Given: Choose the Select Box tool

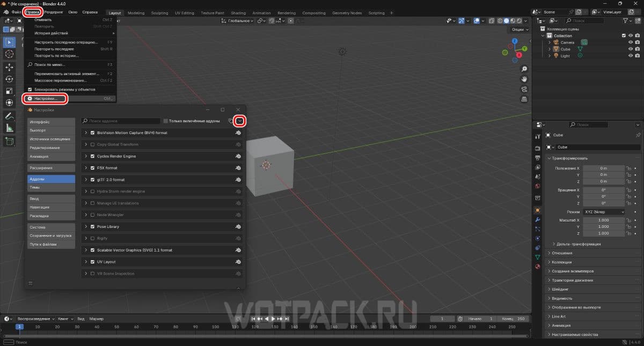Looking at the screenshot, I should [x=9, y=42].
